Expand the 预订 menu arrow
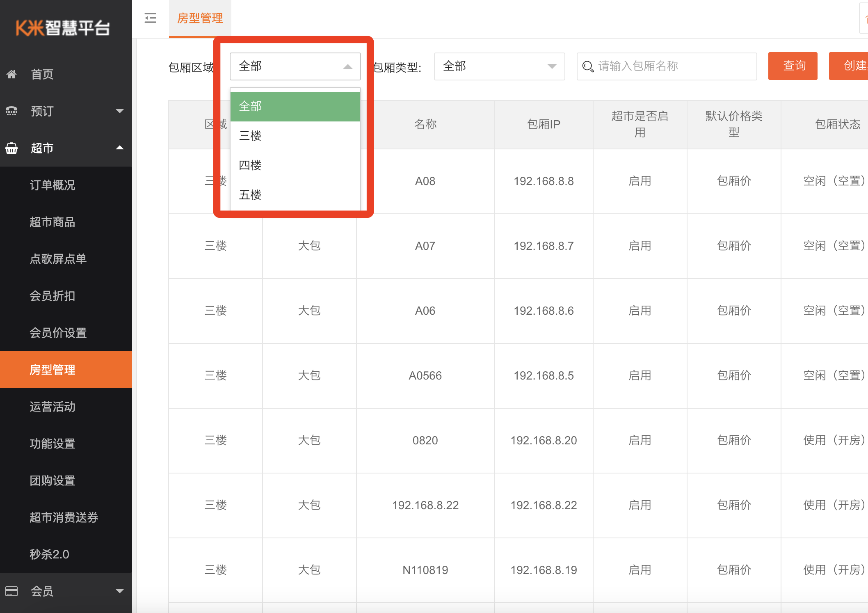Screen dimensions: 868x613 point(120,111)
